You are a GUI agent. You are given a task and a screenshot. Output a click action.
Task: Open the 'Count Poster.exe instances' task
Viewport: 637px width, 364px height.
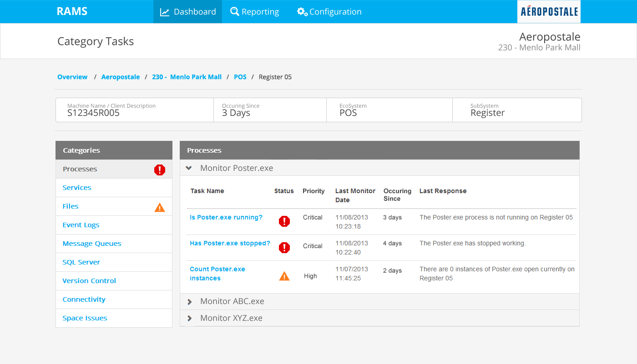coord(217,274)
